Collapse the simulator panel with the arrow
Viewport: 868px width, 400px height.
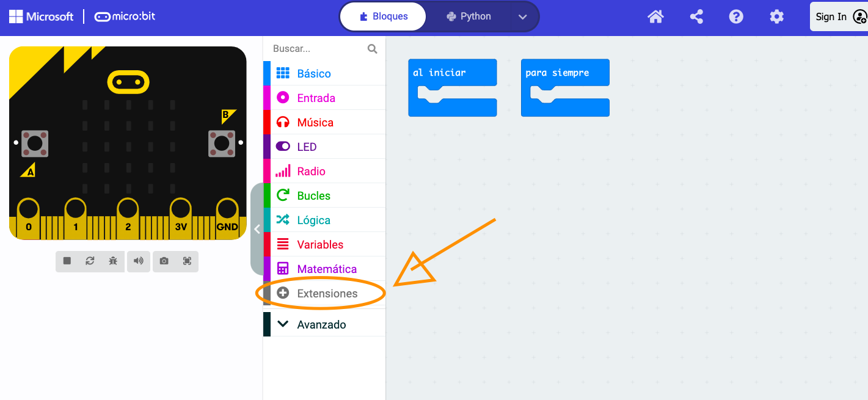coord(257,229)
